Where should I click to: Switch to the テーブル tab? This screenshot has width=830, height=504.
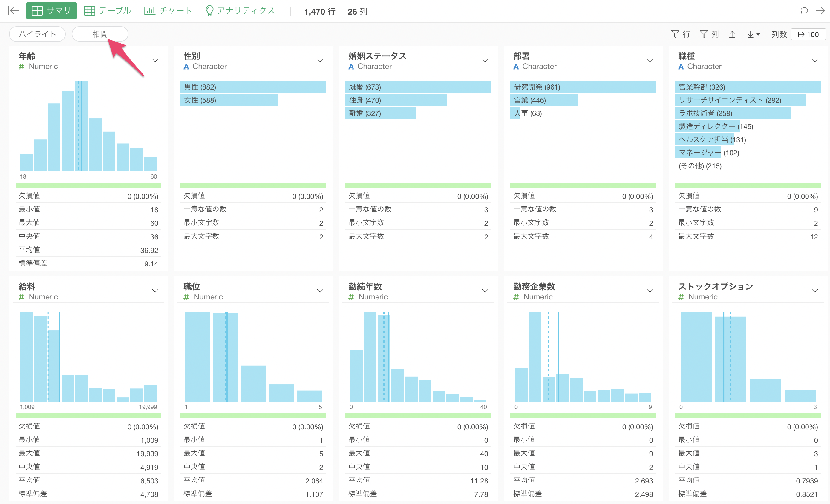[x=108, y=11]
